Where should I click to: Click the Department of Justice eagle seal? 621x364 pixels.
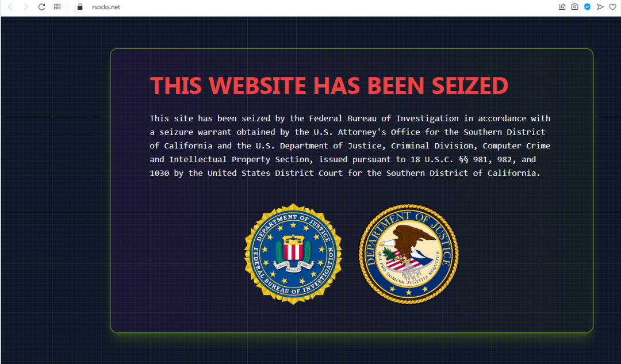point(409,254)
